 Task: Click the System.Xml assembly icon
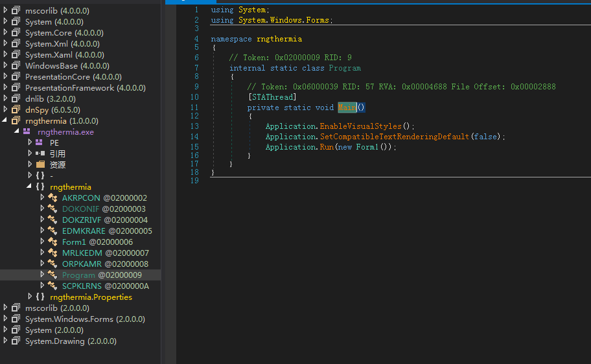tap(16, 43)
